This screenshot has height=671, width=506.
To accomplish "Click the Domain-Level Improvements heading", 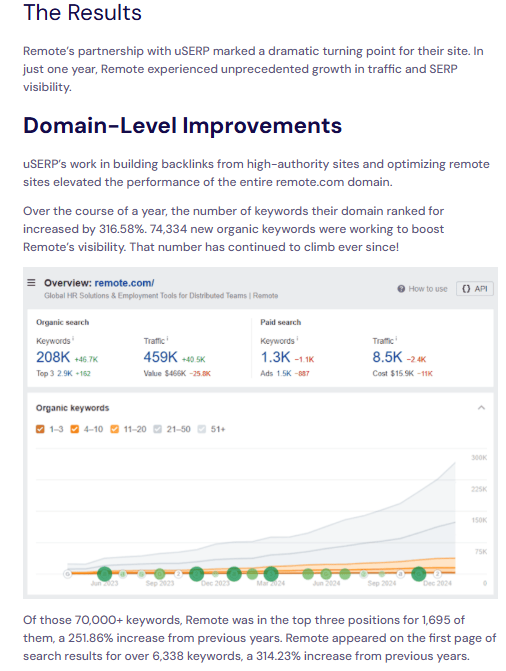I will click(x=182, y=126).
